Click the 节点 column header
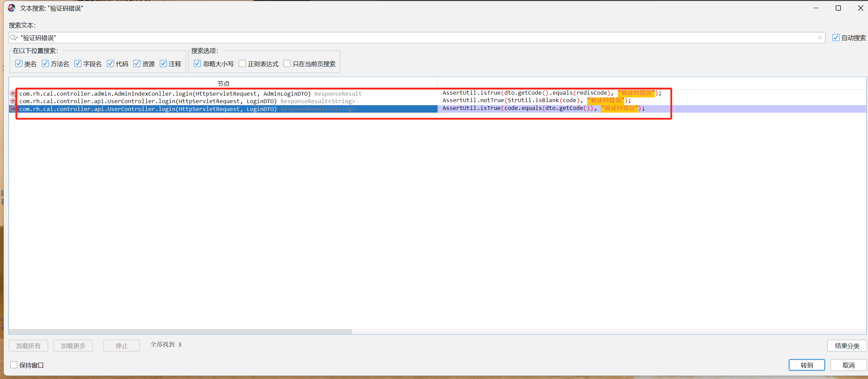The height and width of the screenshot is (379, 868). tap(223, 83)
